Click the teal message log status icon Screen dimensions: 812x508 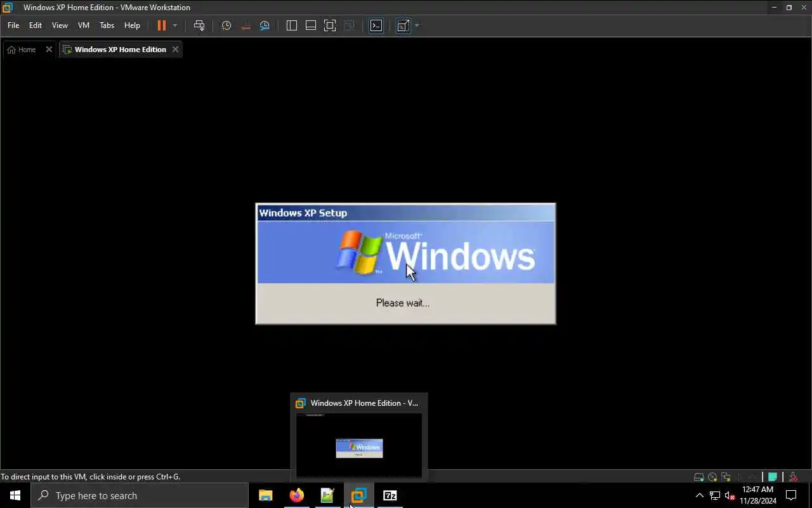773,477
